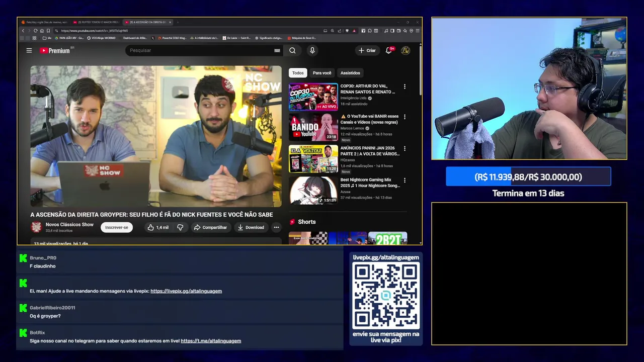Viewport: 644px width, 362px height.
Task: Open the t.me/altalinguagem telegram link
Action: (211, 341)
